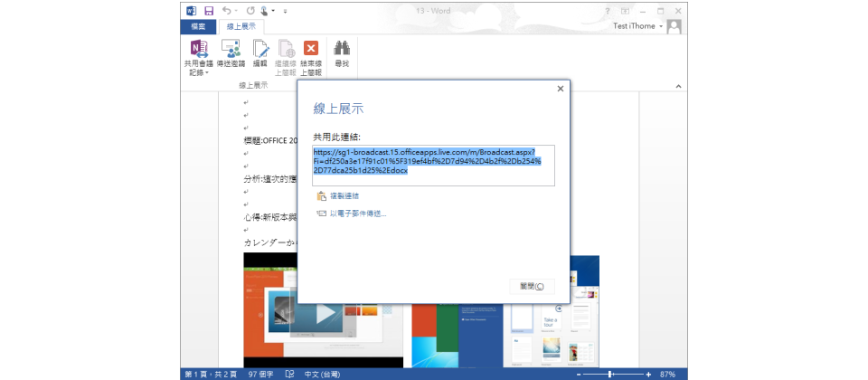Click the 中文 (台灣) language indicator

tap(324, 374)
